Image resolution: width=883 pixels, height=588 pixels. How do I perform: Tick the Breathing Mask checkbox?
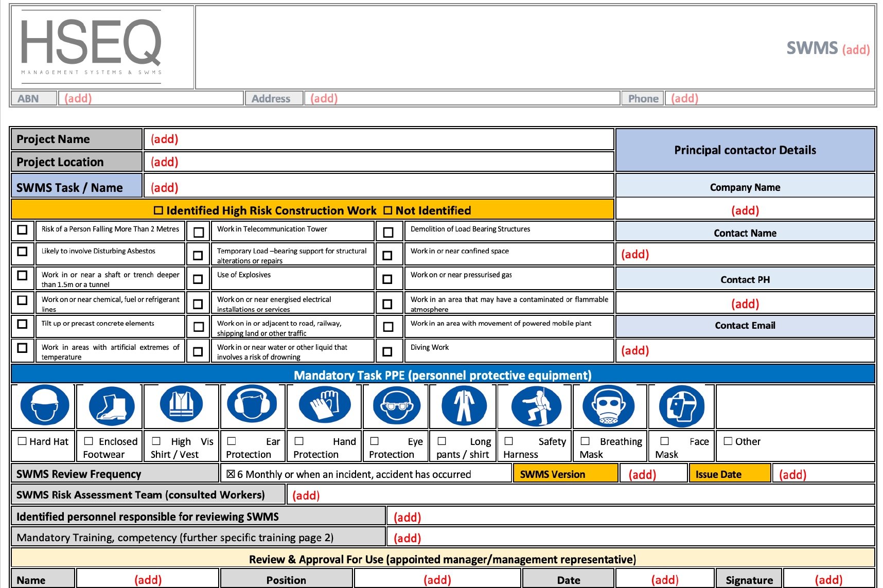pyautogui.click(x=585, y=441)
